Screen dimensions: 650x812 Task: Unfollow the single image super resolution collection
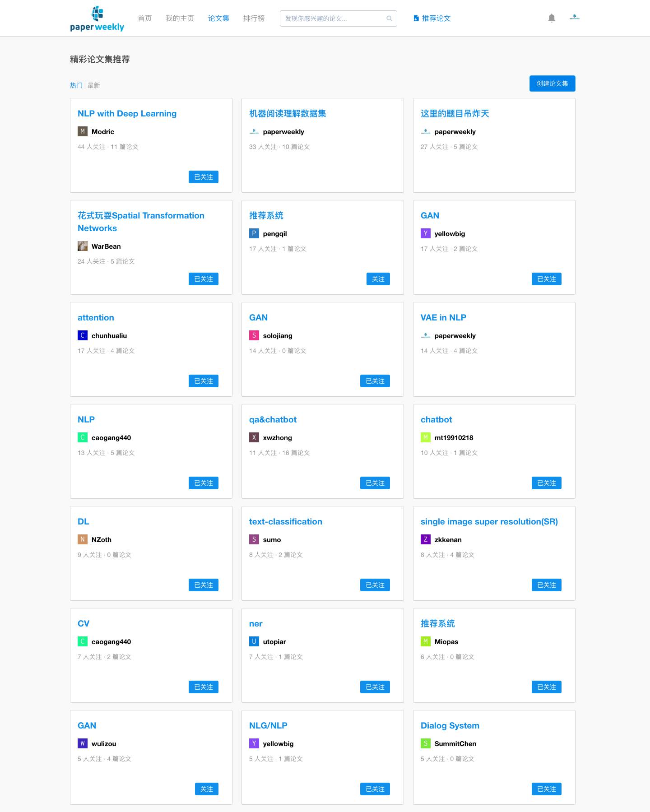[x=547, y=585]
